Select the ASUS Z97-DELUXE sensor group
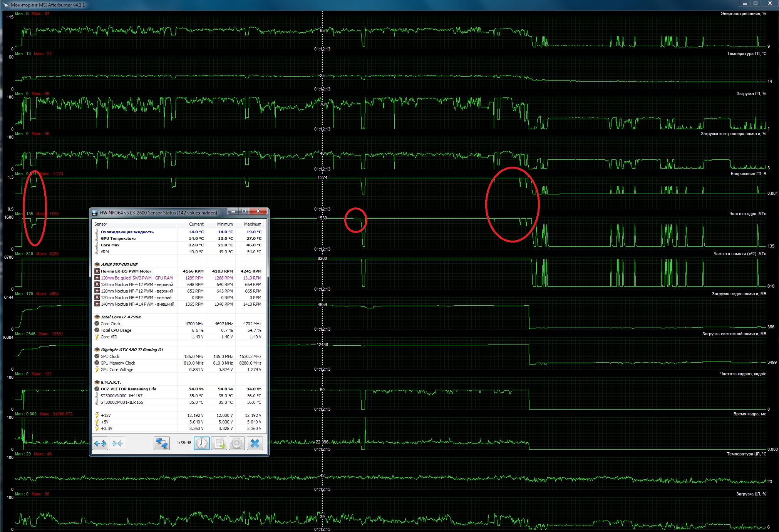 pyautogui.click(x=119, y=264)
